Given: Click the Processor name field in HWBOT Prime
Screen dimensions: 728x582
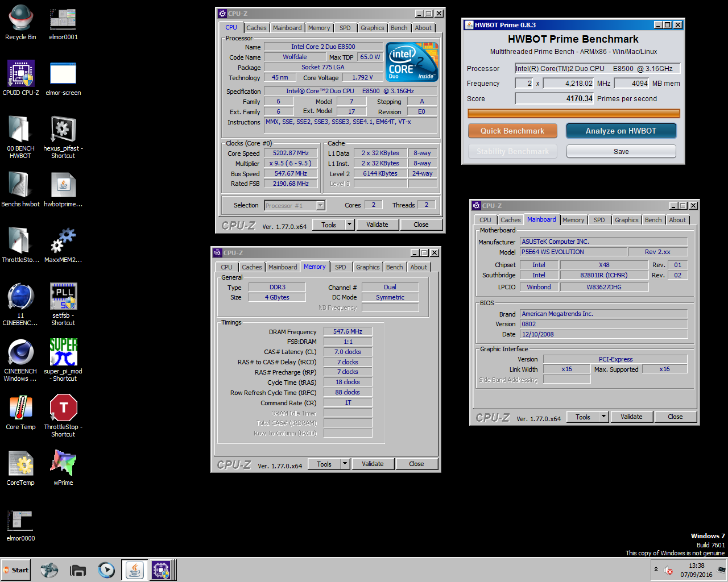Looking at the screenshot, I should [x=597, y=68].
